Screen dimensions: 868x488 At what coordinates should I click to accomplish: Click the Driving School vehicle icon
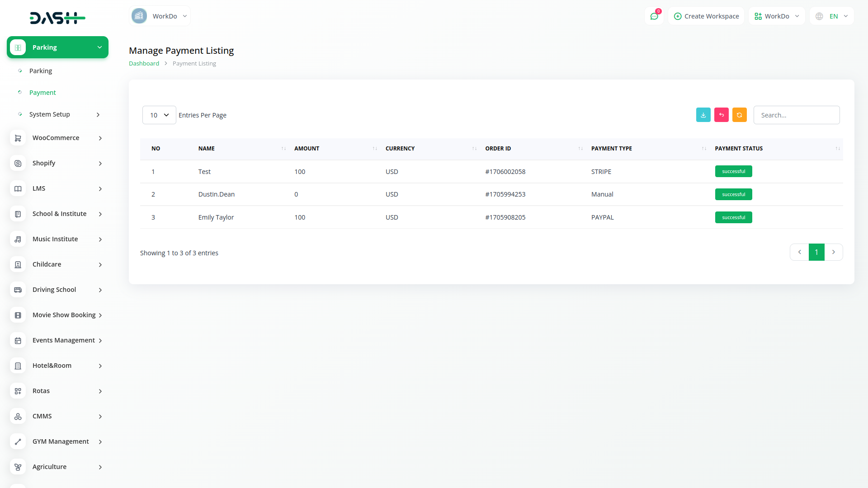click(18, 290)
